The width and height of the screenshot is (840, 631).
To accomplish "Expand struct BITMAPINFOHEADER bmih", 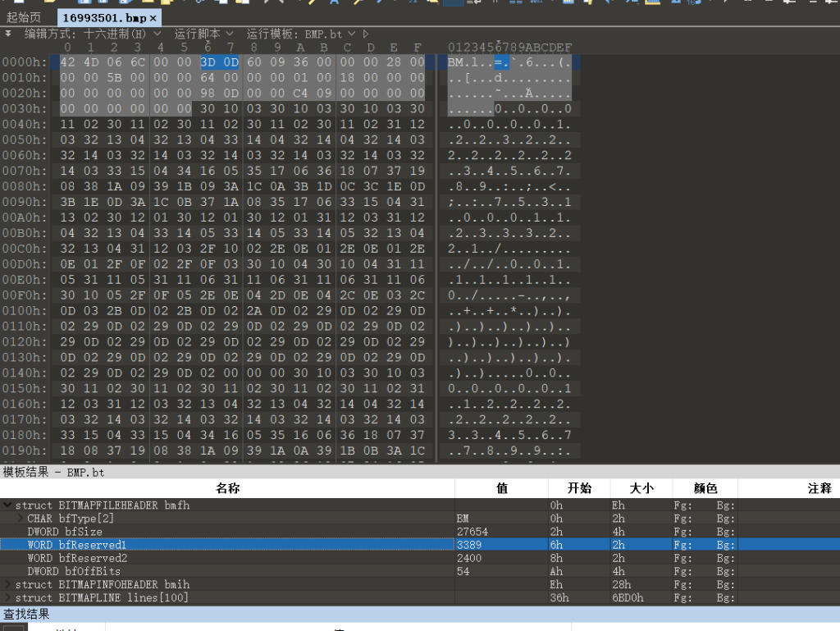I will (x=7, y=584).
